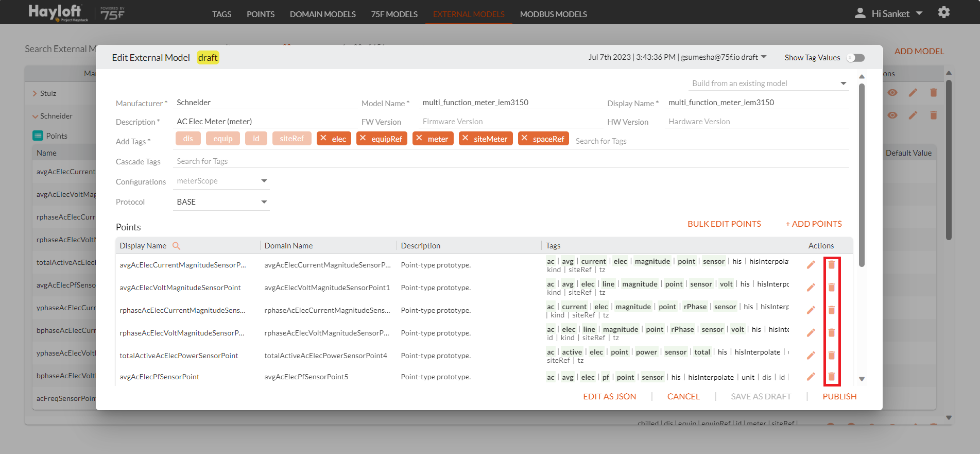Open Build from an existing model dropdown
This screenshot has height=454, width=980.
click(768, 83)
